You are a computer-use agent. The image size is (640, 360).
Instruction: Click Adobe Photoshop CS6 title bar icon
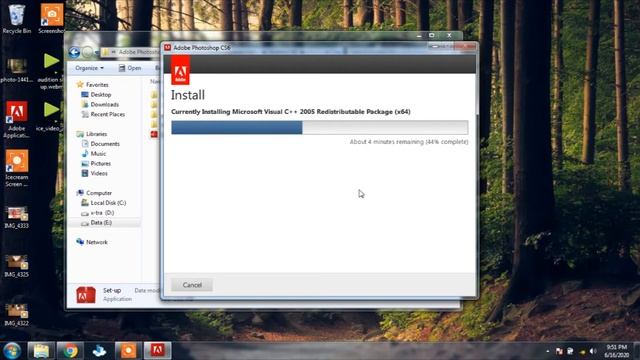tap(167, 48)
